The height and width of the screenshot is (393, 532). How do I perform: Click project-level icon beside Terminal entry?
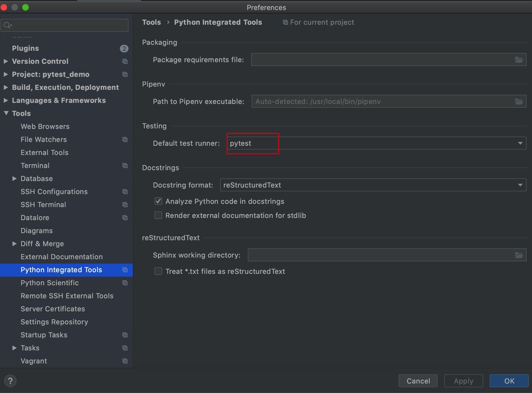tap(125, 166)
